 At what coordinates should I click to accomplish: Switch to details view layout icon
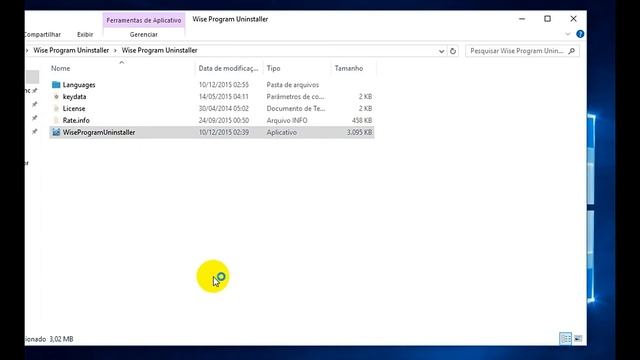(565, 338)
